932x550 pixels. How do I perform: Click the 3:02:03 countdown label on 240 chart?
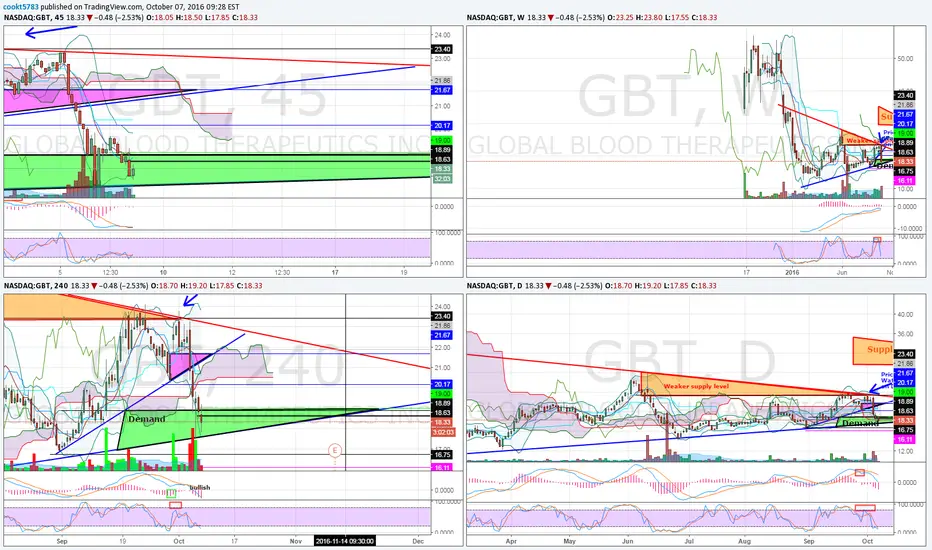pos(443,432)
